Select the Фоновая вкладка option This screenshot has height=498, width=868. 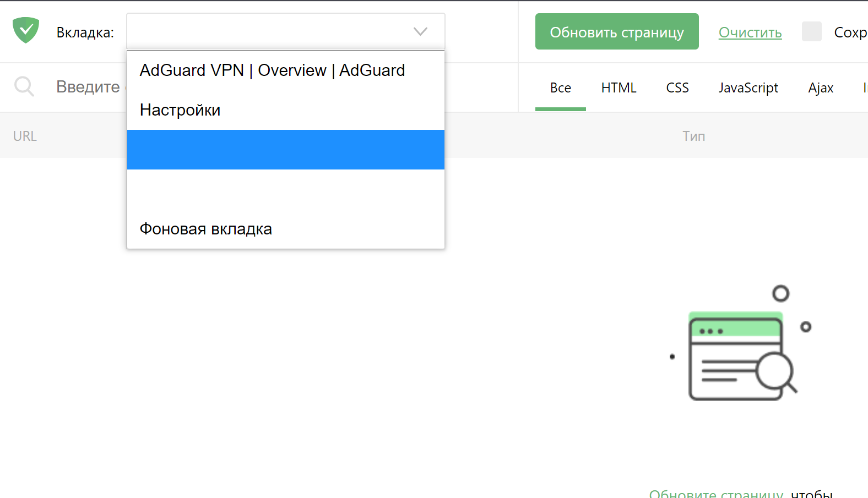point(286,229)
